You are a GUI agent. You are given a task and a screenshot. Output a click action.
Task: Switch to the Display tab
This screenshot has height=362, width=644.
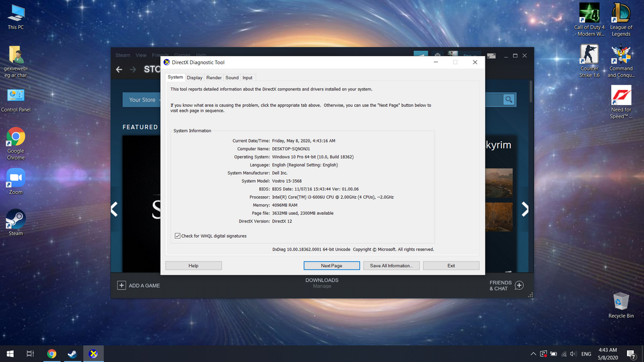point(194,77)
